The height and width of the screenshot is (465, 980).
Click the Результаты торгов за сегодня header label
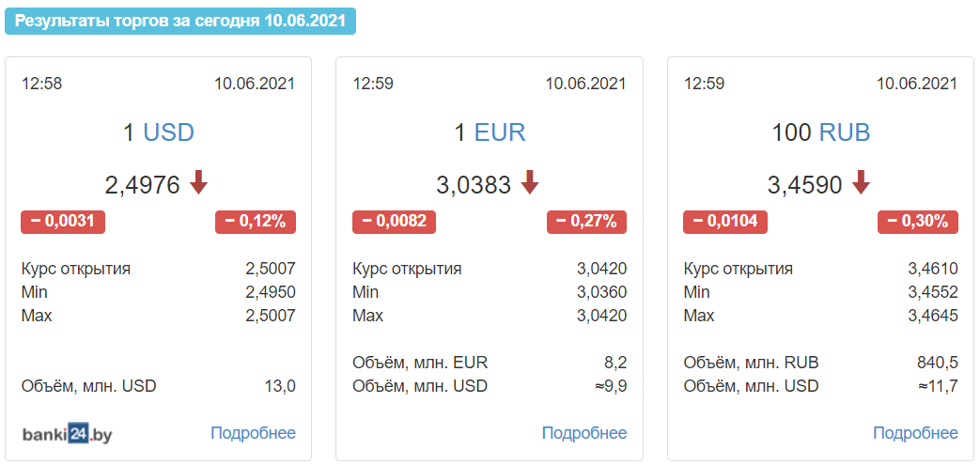coord(180,21)
